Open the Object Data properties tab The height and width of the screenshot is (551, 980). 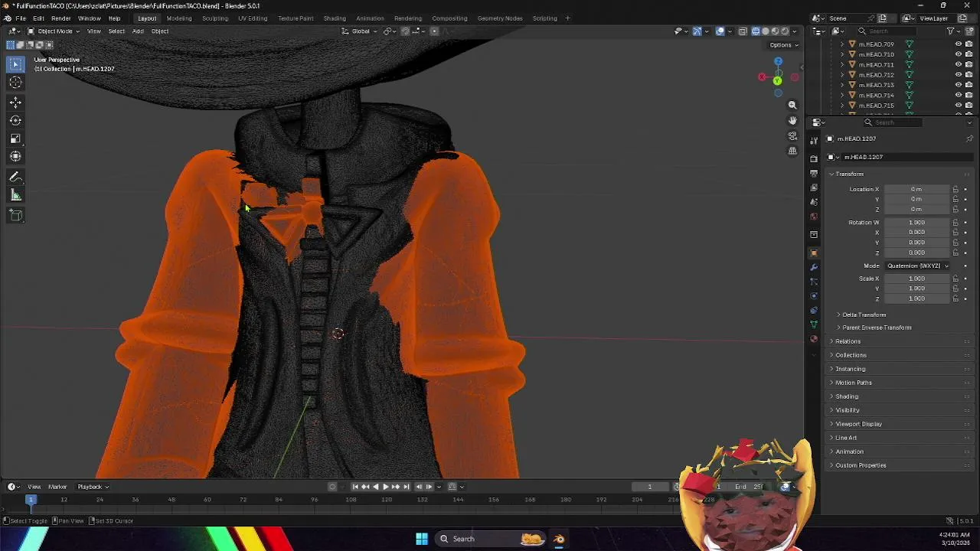tap(814, 324)
